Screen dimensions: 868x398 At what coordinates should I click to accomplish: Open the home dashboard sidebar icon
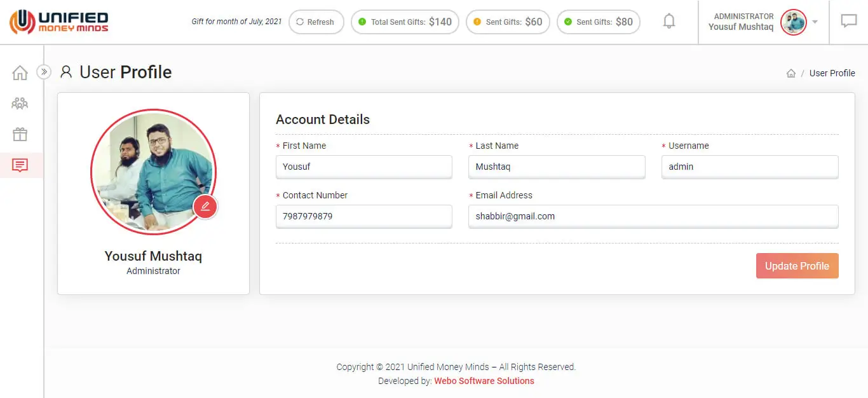click(20, 72)
